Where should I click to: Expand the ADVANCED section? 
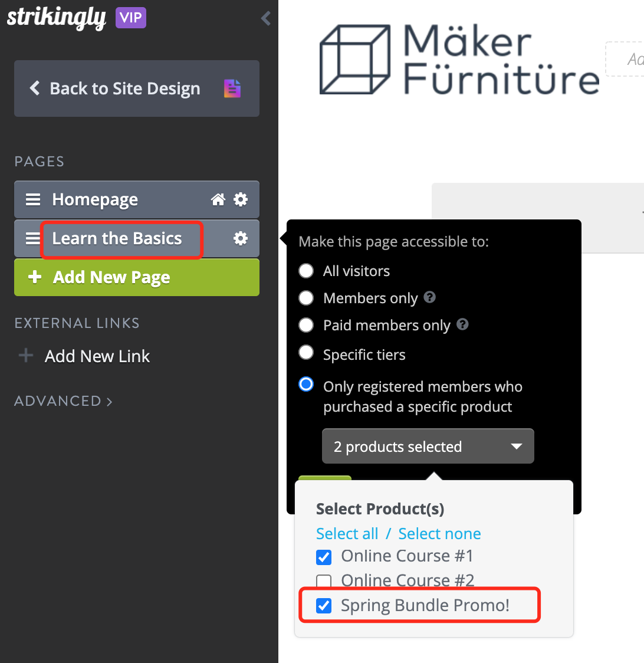click(x=64, y=401)
